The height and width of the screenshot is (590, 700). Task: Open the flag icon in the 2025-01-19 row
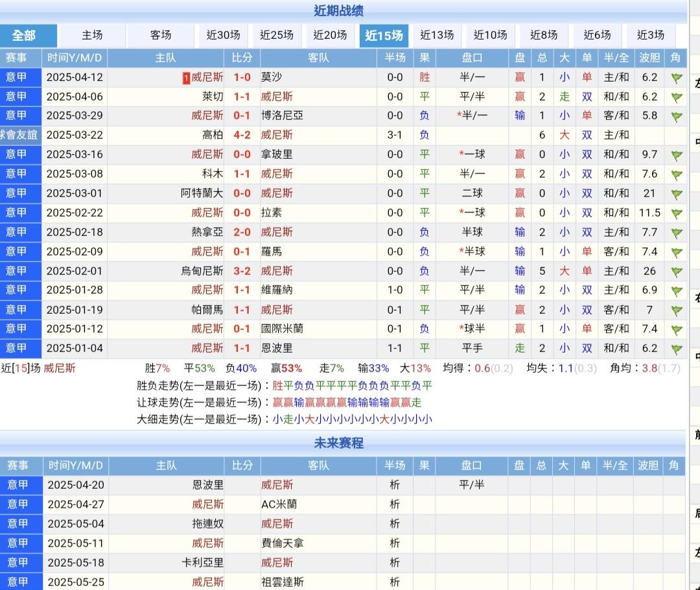tap(676, 311)
